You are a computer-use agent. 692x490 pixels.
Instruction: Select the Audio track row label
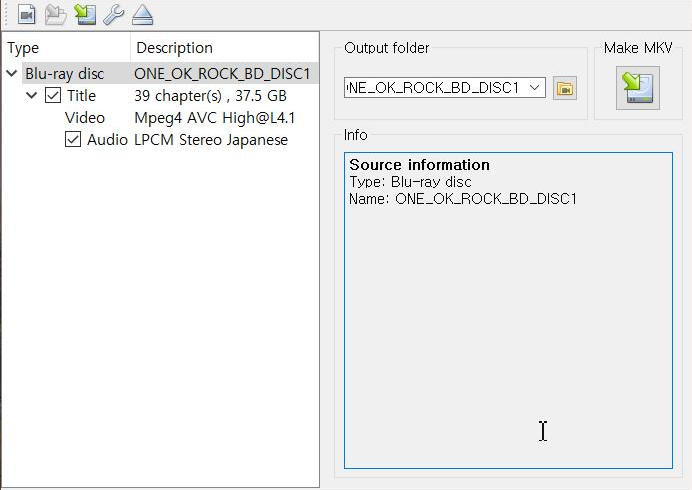(x=107, y=139)
